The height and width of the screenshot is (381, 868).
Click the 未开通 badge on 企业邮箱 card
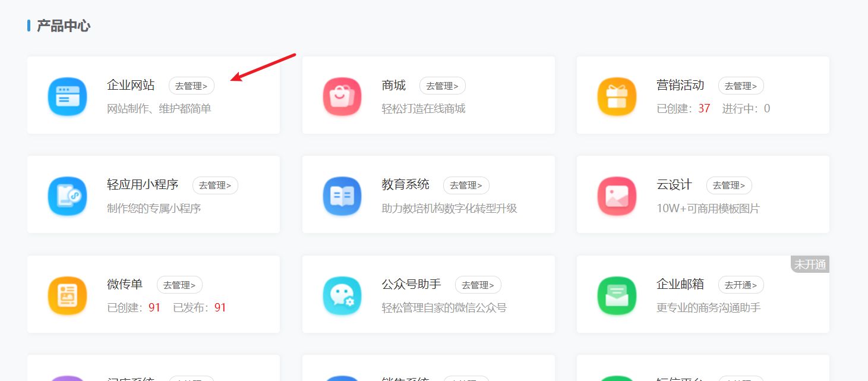pyautogui.click(x=810, y=264)
